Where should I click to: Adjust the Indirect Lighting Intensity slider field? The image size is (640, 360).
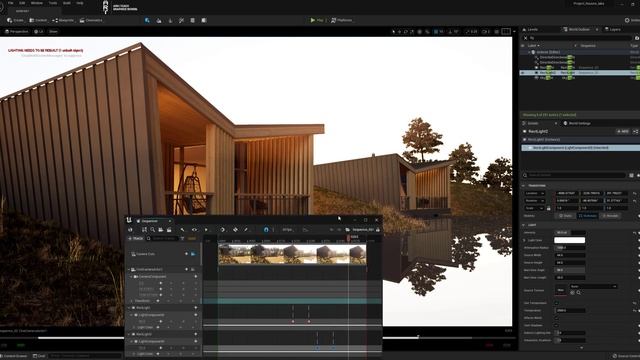tap(569, 333)
